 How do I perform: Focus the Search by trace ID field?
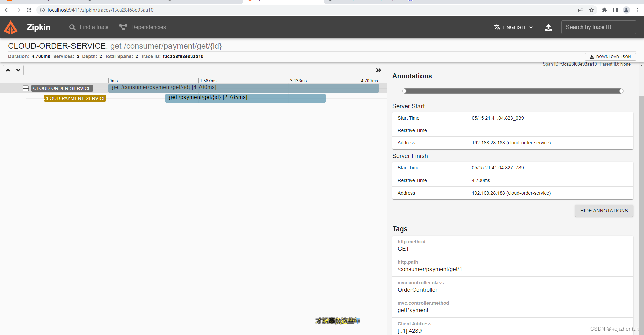coord(598,27)
